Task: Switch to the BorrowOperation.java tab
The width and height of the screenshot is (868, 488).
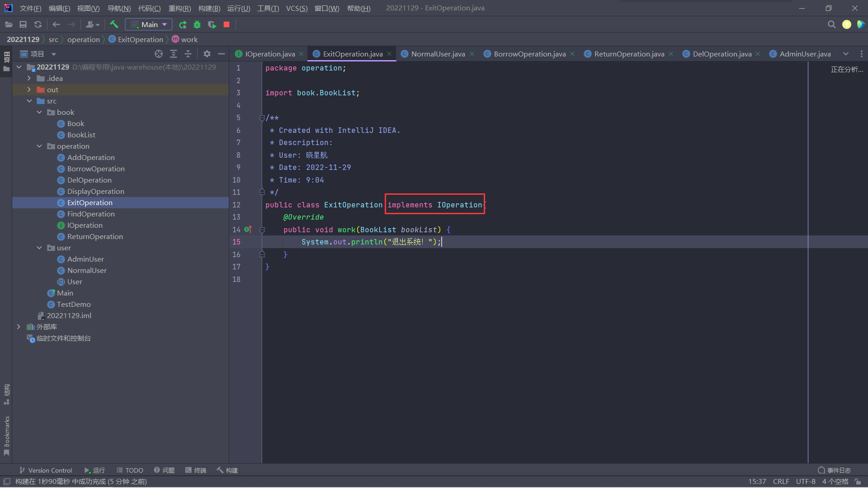Action: pyautogui.click(x=529, y=54)
